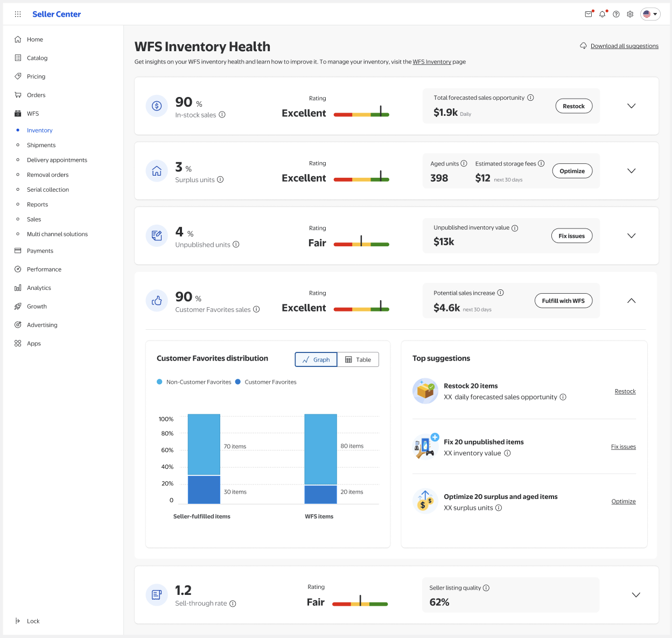Open the country flag language dropdown
Screen dimensions: 672x638
click(x=650, y=15)
